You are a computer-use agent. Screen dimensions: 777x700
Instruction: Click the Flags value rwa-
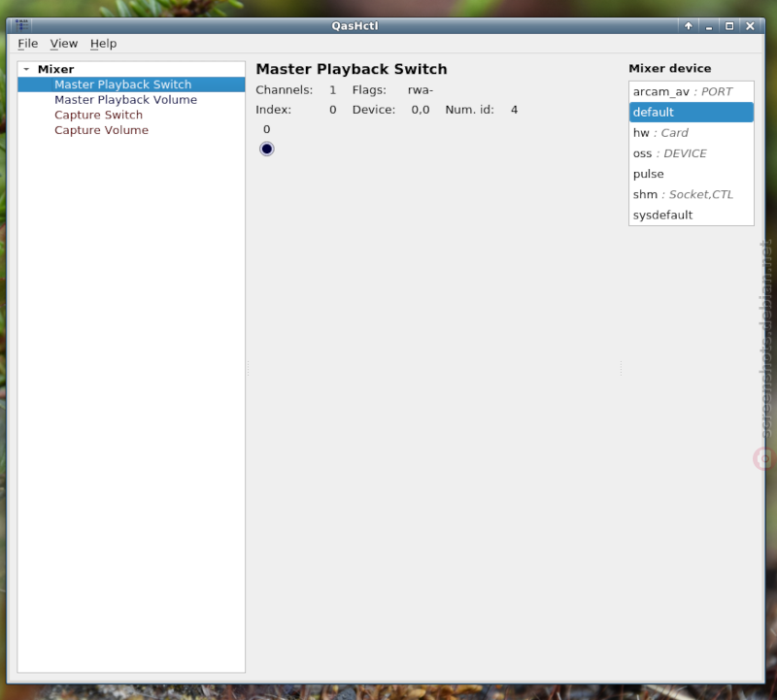[421, 90]
